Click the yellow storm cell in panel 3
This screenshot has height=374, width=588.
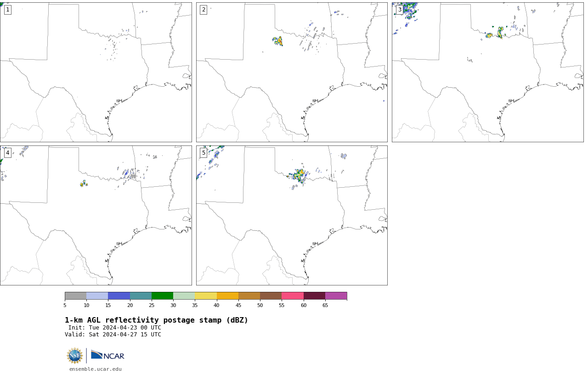pos(500,33)
